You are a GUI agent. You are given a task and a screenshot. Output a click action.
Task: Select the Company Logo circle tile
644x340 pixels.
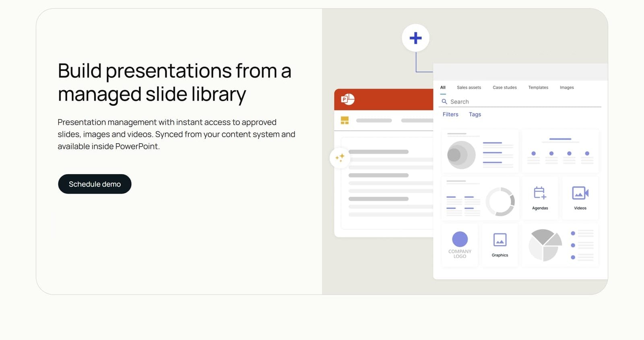tap(460, 245)
